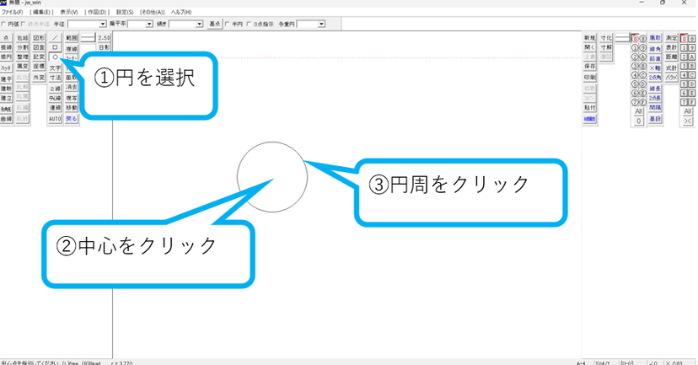Toggle square layer group button A
This screenshot has width=698, height=365.
click(x=692, y=57)
